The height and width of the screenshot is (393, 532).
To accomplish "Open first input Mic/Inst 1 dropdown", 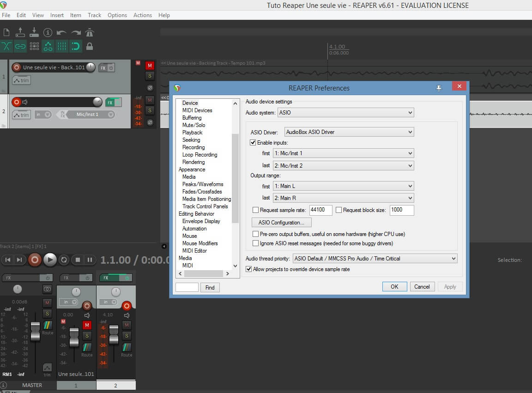I will [x=344, y=153].
